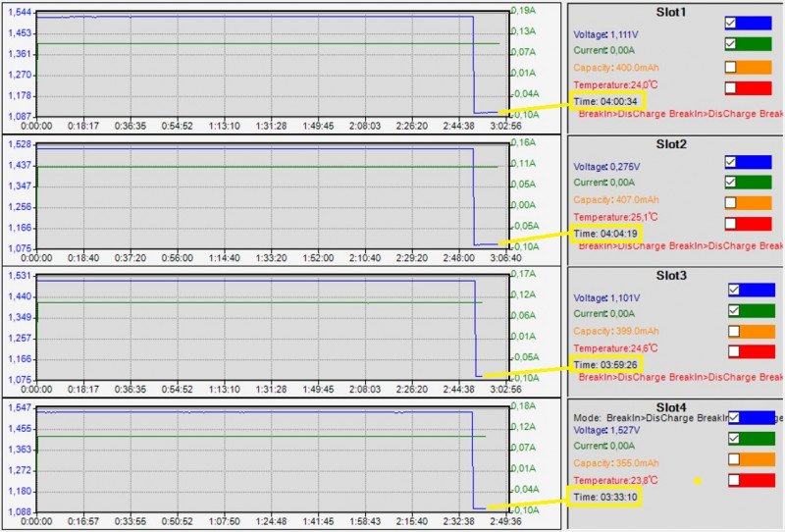Toggle the Slot3 Current checkbox

tap(735, 310)
